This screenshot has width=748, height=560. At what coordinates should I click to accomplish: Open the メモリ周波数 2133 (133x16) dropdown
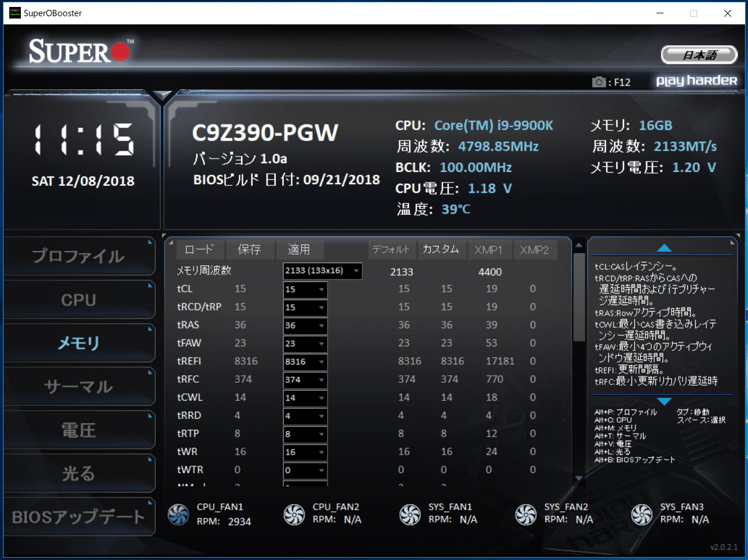pos(323,270)
